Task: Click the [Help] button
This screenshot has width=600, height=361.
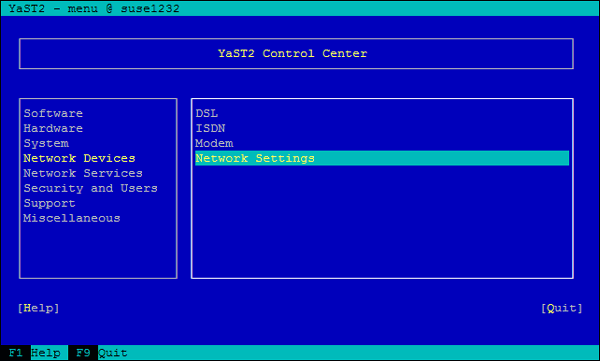Action: pos(38,308)
